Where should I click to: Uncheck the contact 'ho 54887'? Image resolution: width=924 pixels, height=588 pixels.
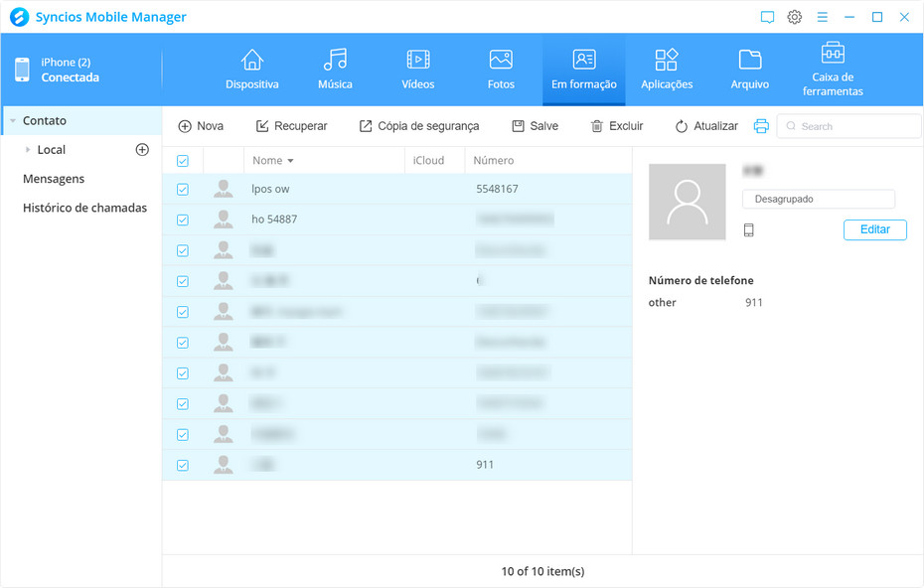tap(183, 220)
